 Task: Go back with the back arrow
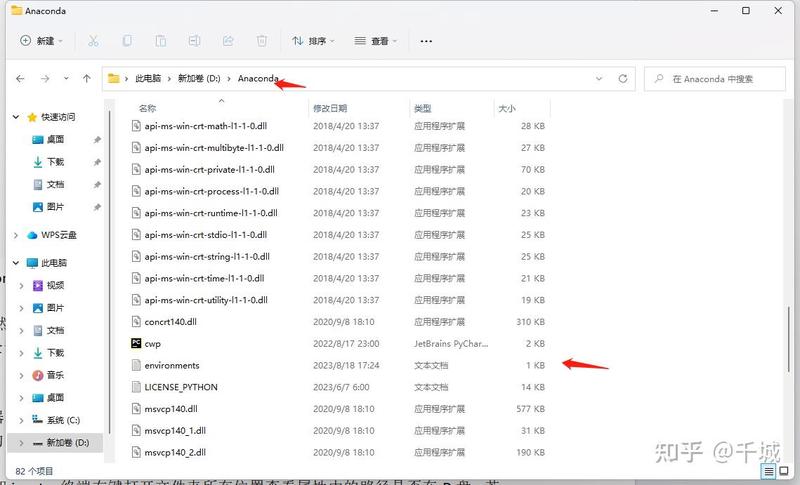[x=20, y=79]
